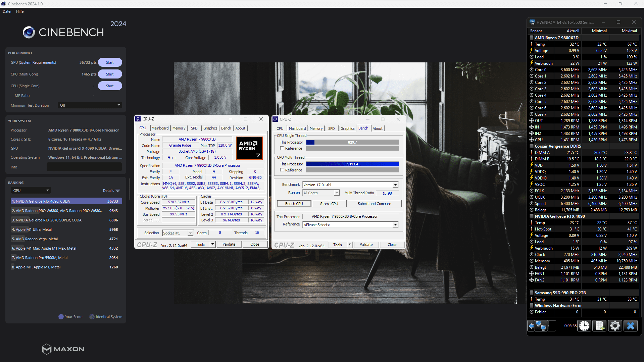644x362 pixels.
Task: Click the Cinebench title bar app icon
Action: [4, 4]
